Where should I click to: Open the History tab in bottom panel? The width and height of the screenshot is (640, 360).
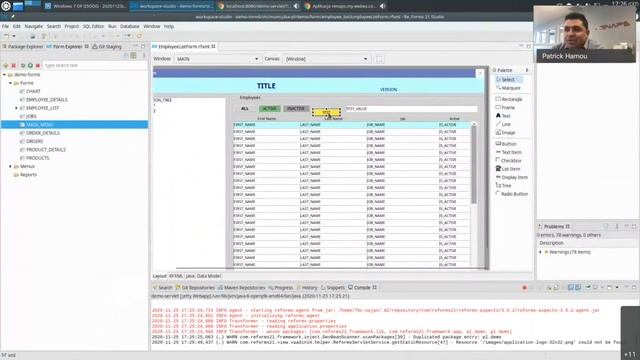[307, 288]
